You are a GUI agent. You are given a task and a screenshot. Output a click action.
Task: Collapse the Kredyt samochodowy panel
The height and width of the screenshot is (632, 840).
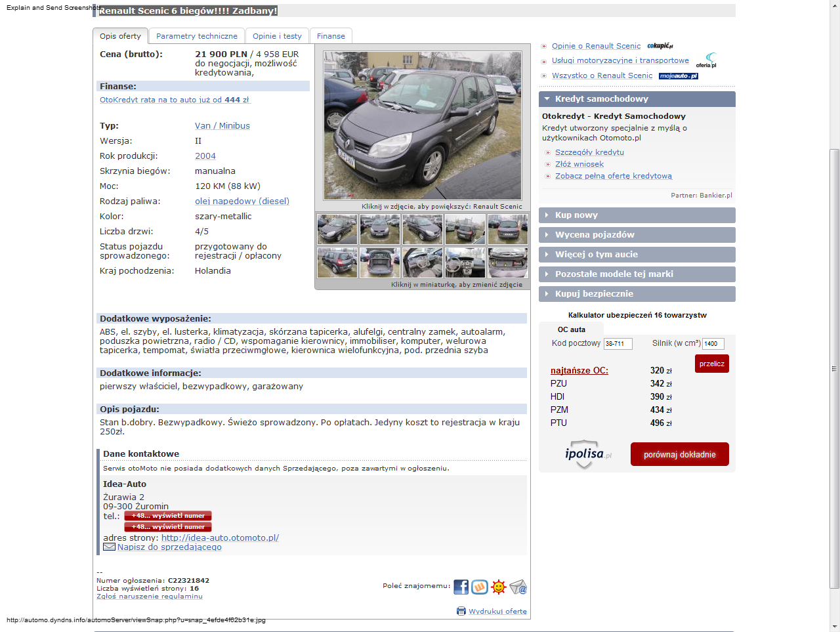637,99
